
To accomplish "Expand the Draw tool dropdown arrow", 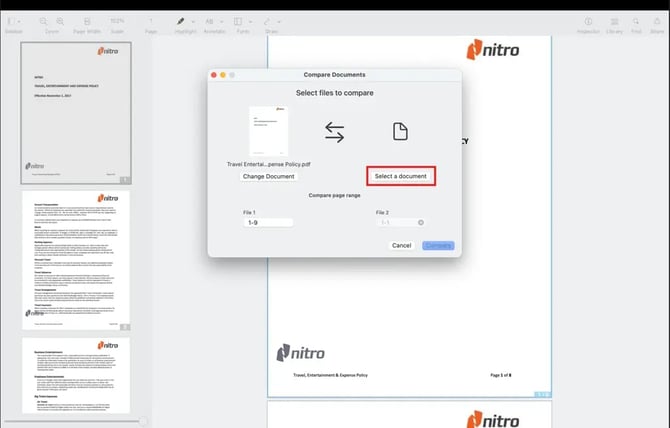I will pos(279,22).
